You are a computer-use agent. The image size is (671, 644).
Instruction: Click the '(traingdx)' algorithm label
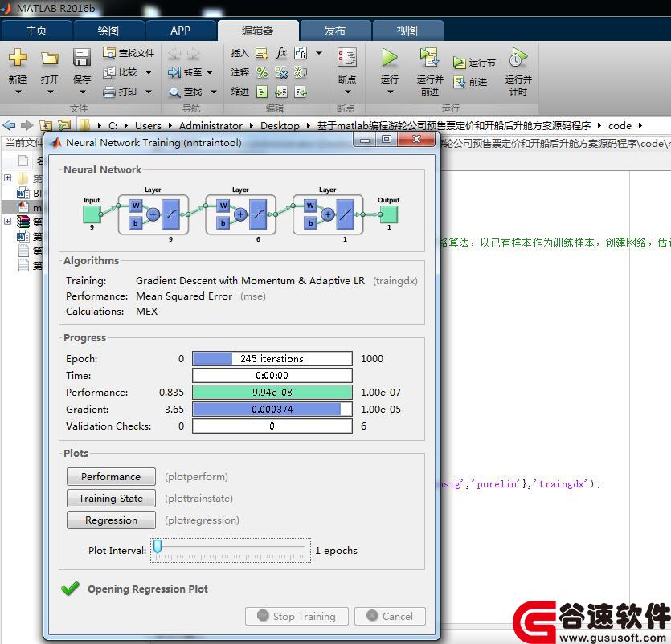pyautogui.click(x=395, y=281)
